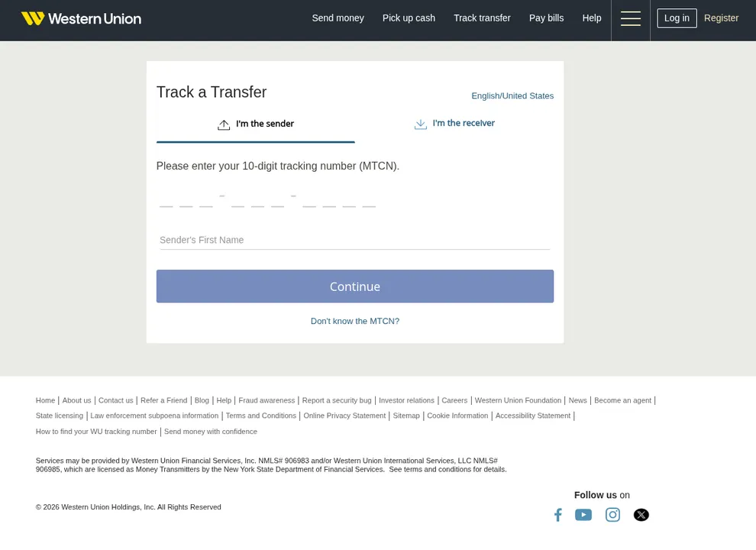Click the Track a Transfer heading

tap(212, 92)
